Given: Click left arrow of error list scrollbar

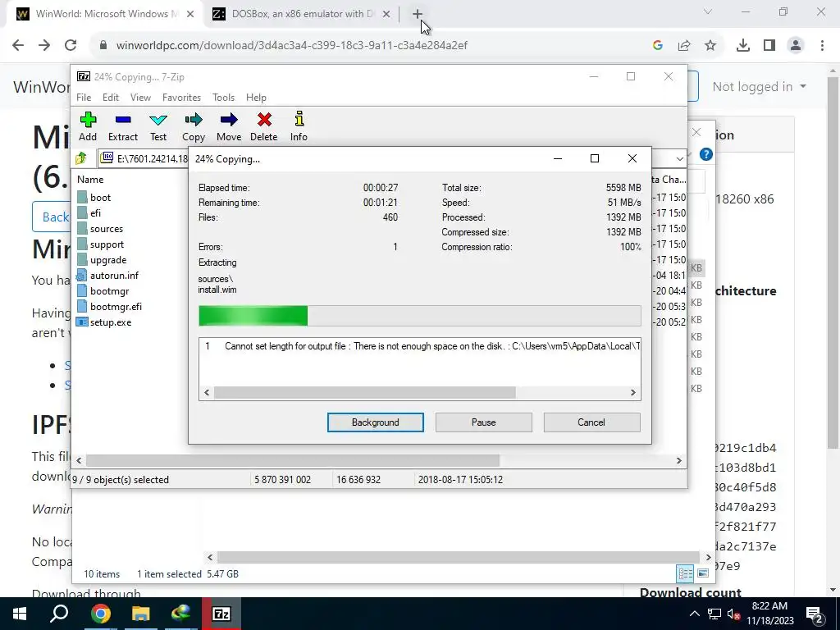Looking at the screenshot, I should (x=207, y=393).
